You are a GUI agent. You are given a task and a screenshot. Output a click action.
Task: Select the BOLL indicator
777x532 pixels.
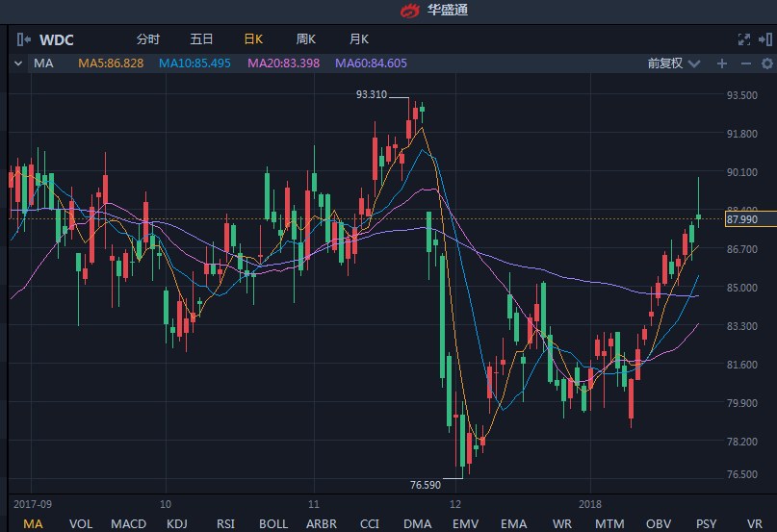click(x=273, y=523)
